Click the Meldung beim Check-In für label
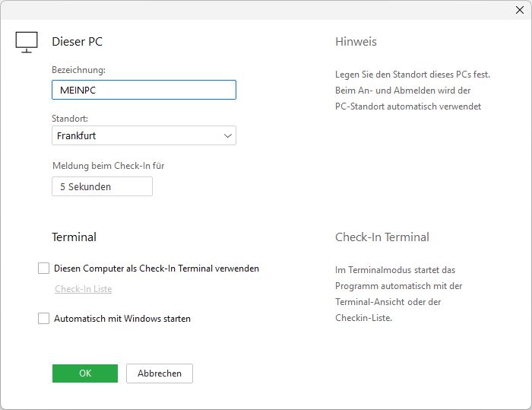Viewport: 532px width, 410px height. (108, 166)
